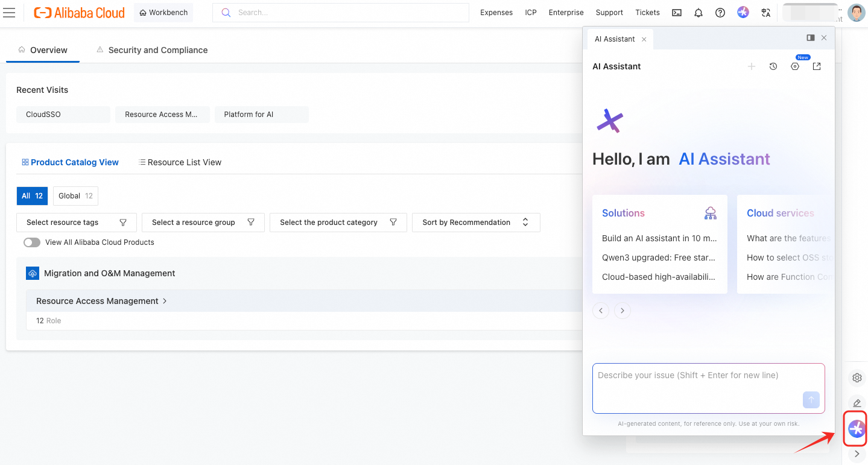Start a new chat with the plus icon

752,66
